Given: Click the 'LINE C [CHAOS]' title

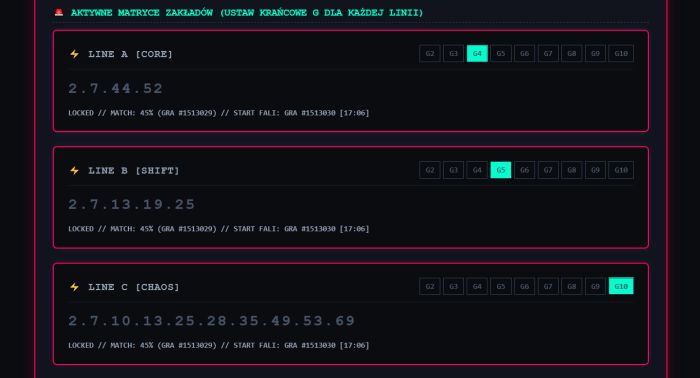Looking at the screenshot, I should (x=133, y=287).
